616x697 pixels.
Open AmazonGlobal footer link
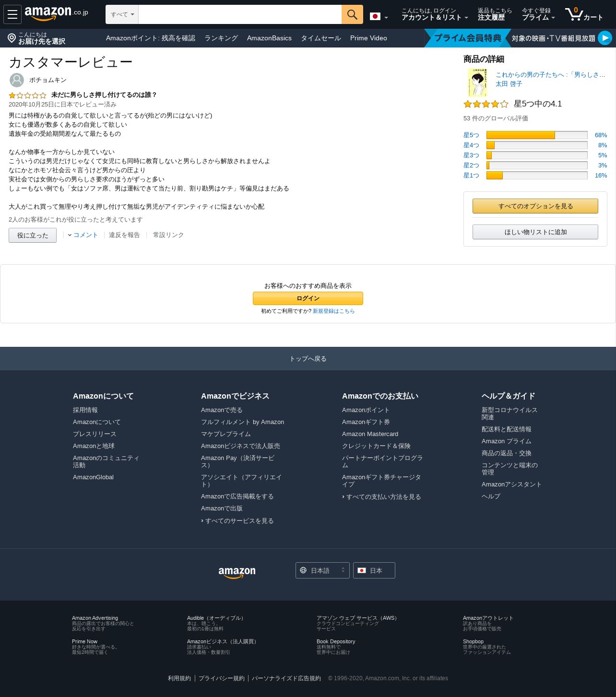coord(93,477)
